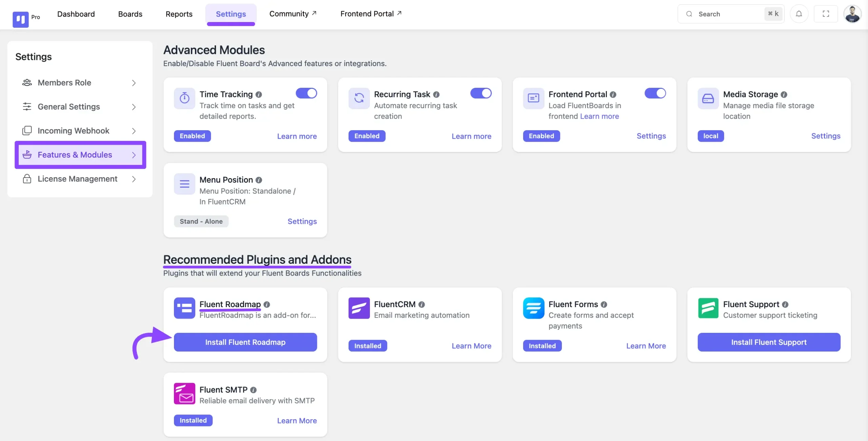Open Time Tracking Learn more link
This screenshot has height=441, width=868.
coord(297,136)
